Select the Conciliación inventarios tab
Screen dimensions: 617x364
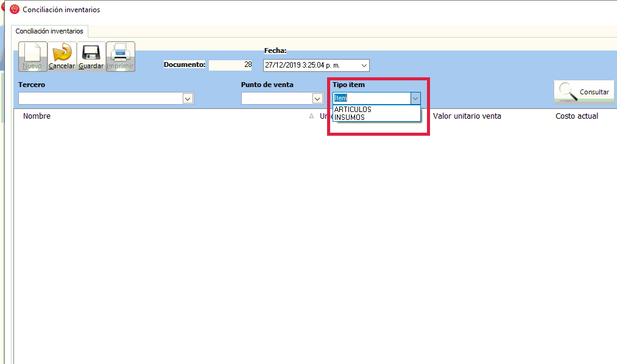point(49,31)
